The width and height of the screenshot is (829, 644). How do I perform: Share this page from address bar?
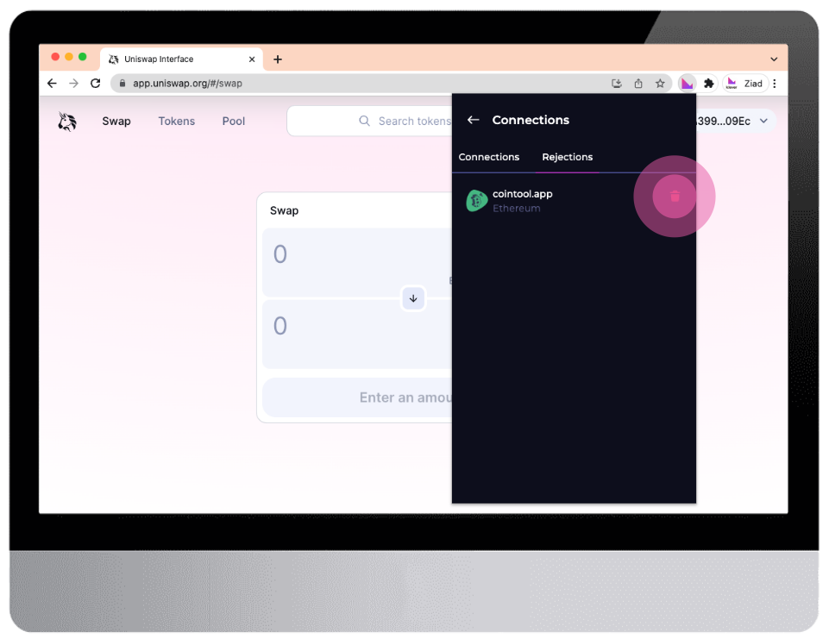pos(638,84)
